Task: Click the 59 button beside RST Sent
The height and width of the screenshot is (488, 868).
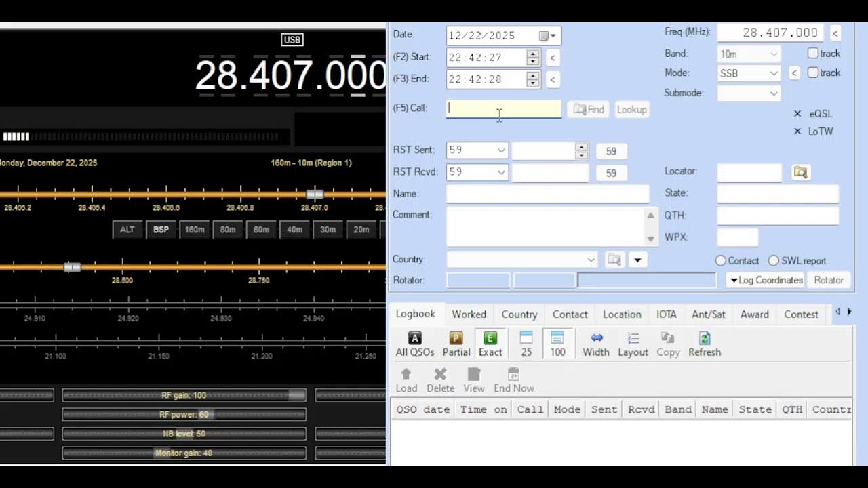Action: click(x=611, y=151)
